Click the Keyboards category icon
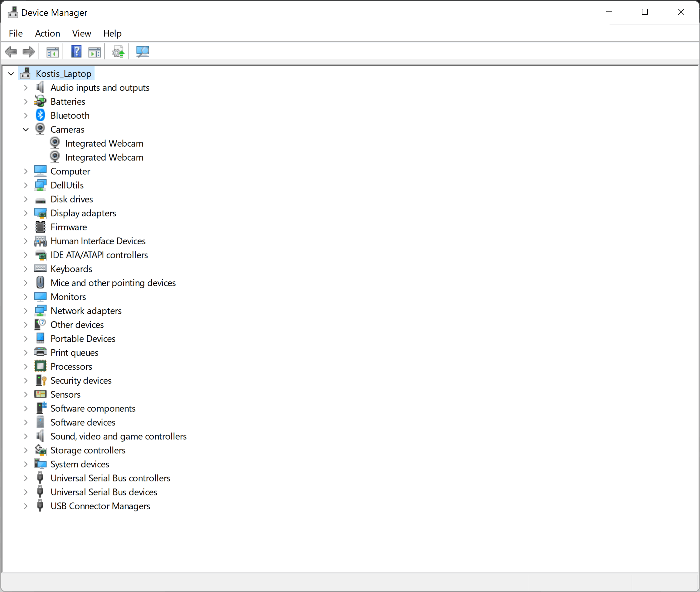700x592 pixels. [40, 268]
